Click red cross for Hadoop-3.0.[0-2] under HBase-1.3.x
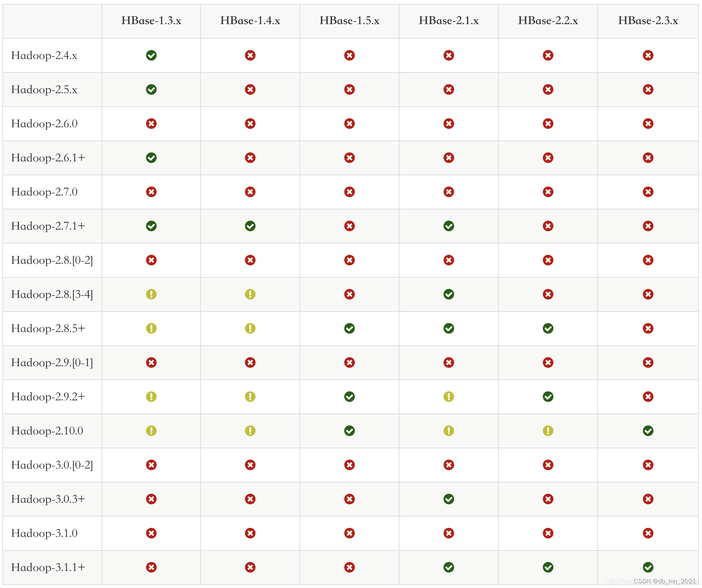Viewport: 702px width, 588px height. tap(151, 465)
